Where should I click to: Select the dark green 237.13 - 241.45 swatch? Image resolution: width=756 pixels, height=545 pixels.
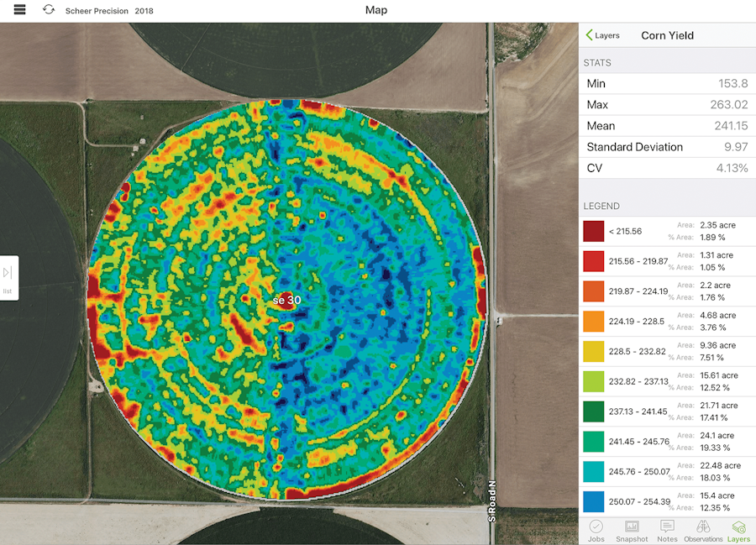pos(593,411)
